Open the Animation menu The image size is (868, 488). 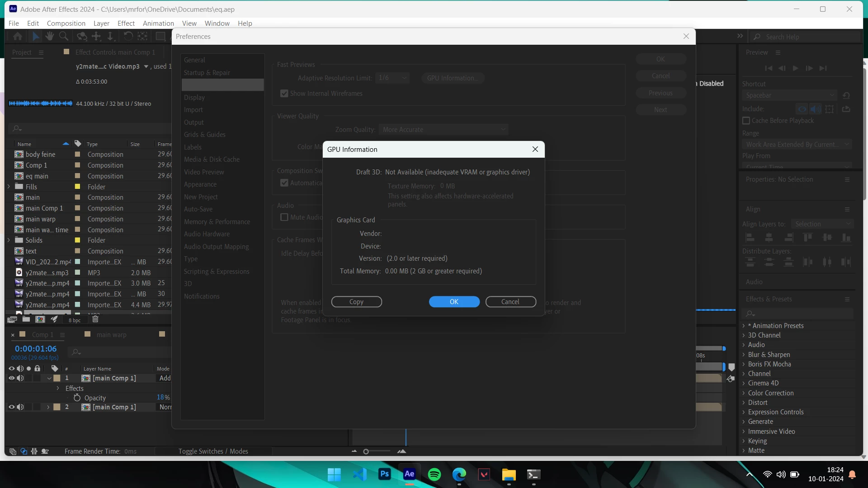(x=158, y=23)
